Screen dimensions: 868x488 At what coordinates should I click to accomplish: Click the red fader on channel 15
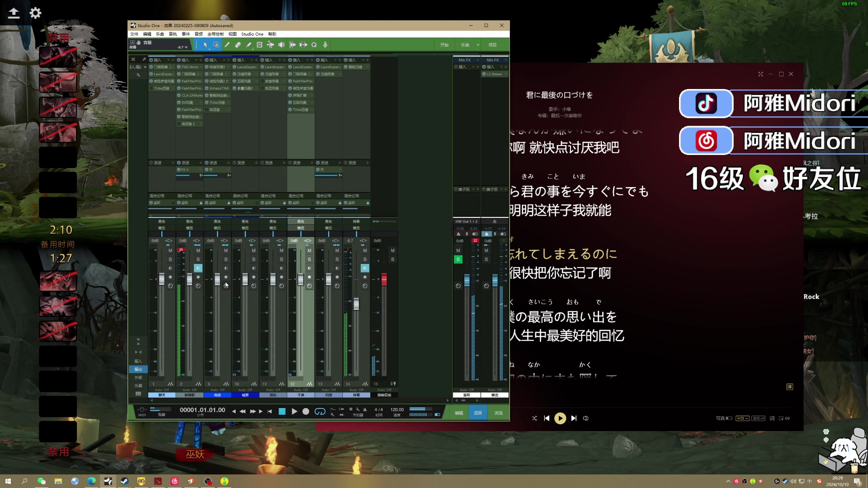(x=384, y=279)
